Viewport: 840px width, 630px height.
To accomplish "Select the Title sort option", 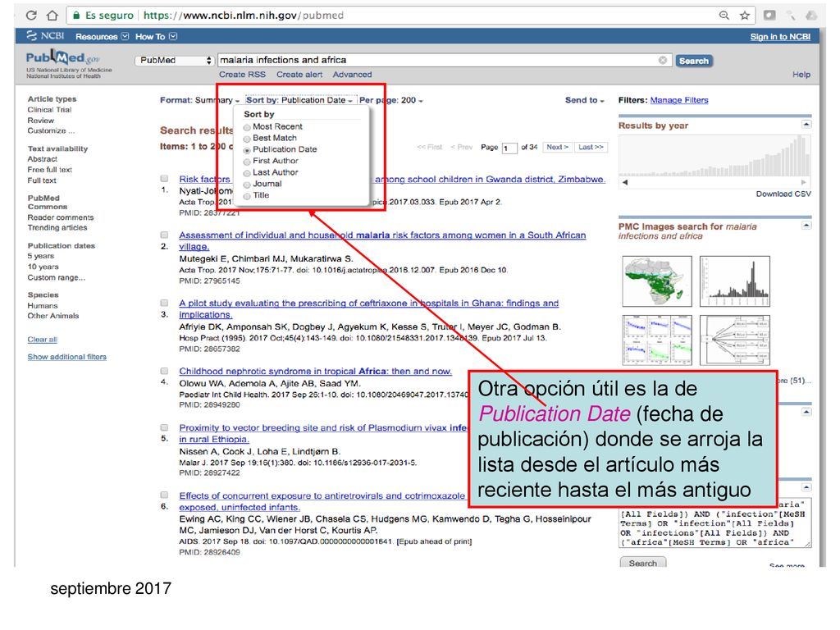I will point(247,197).
